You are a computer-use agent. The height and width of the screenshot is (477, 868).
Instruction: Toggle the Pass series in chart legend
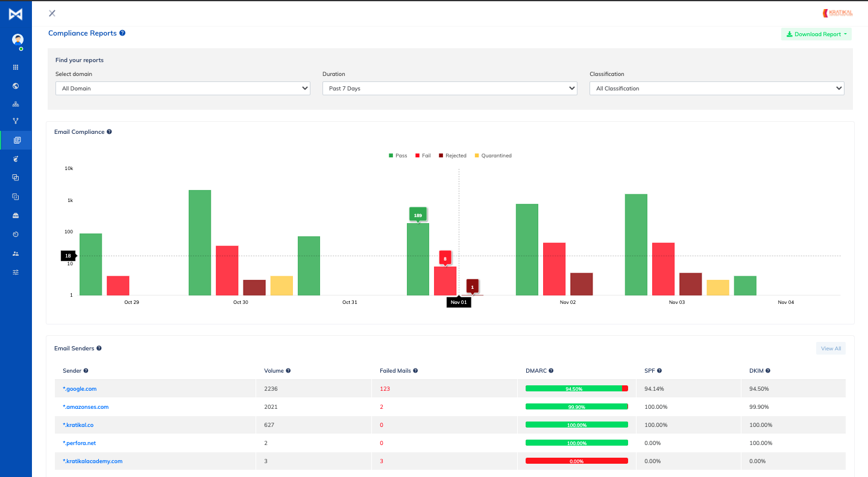tap(398, 156)
